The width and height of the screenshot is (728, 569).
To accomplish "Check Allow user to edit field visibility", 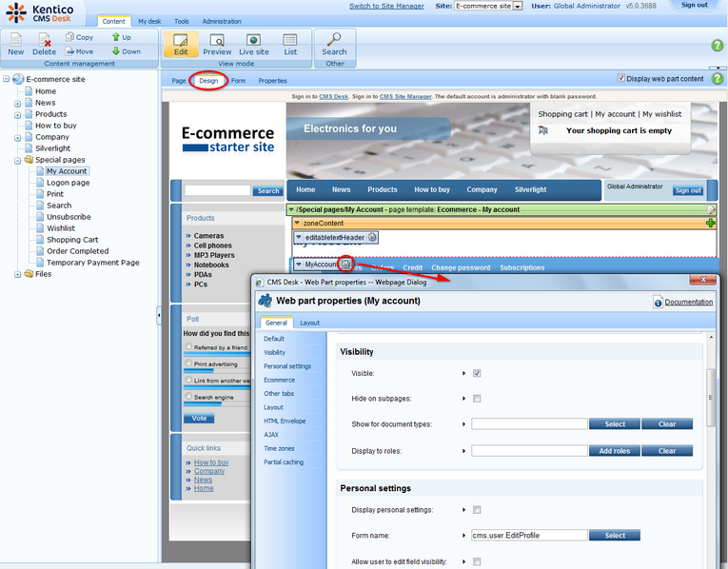I will [477, 561].
